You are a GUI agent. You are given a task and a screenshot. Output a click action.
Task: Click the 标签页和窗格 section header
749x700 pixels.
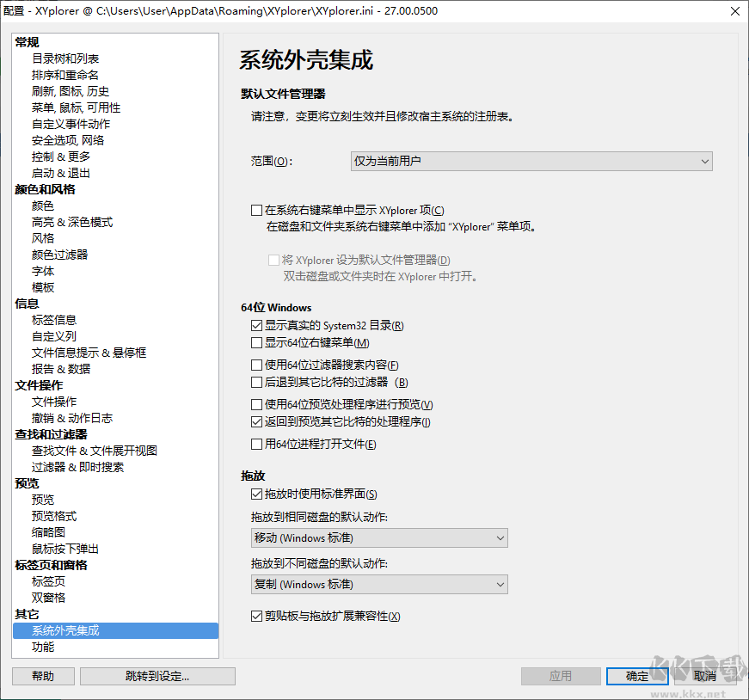51,565
